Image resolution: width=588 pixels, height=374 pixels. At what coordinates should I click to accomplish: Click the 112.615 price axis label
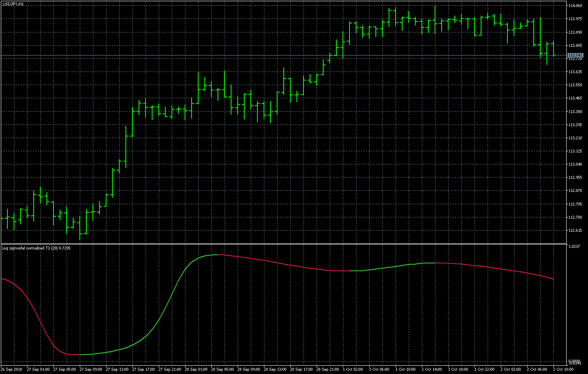pos(575,231)
